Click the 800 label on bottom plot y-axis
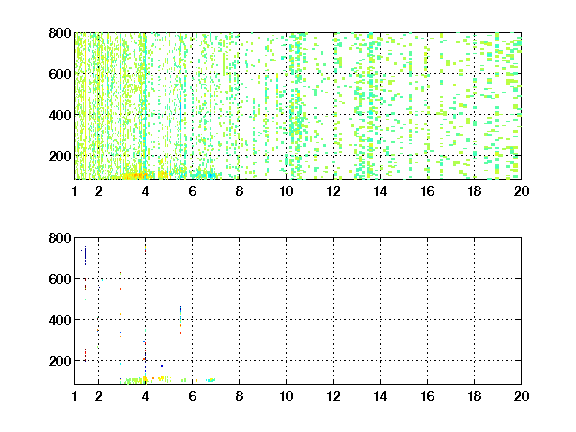Viewport: 576px width, 432px height. [x=60, y=238]
